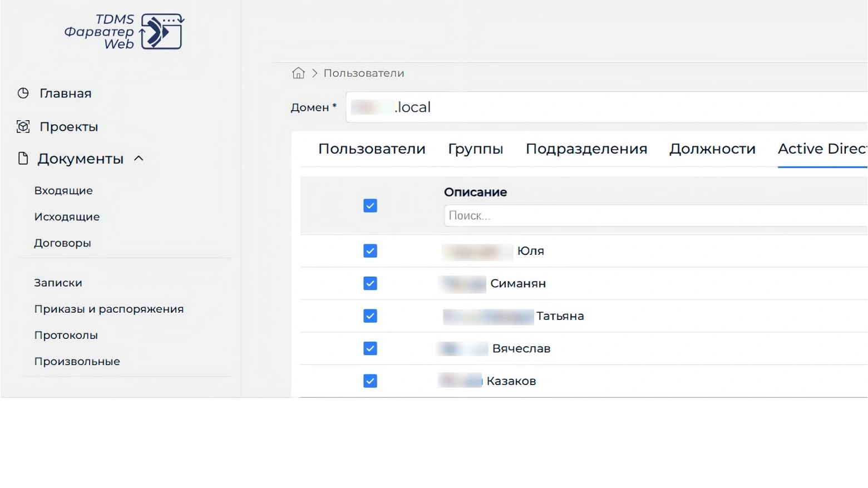
Task: Click the Пользователи breadcrumb
Action: coord(364,73)
